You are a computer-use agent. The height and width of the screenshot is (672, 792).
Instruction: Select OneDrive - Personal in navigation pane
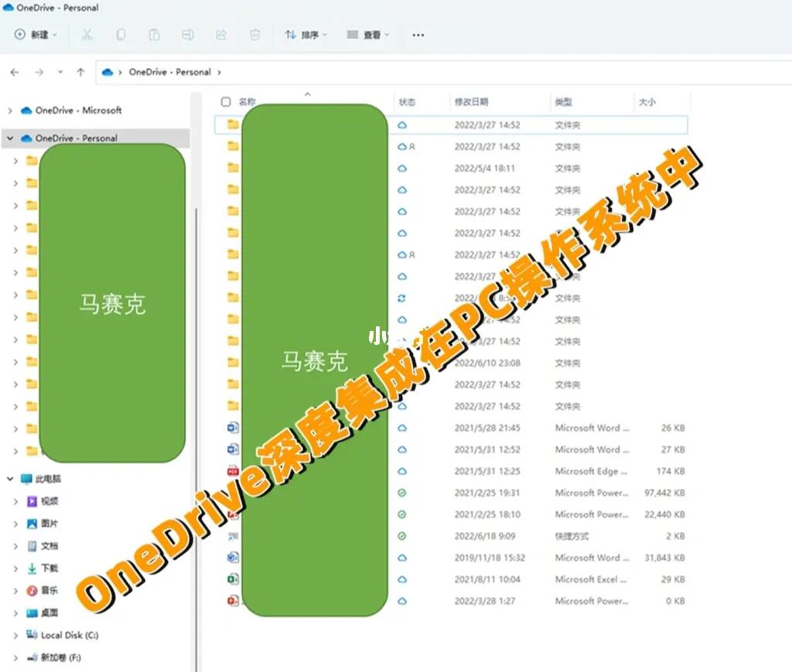(x=77, y=138)
